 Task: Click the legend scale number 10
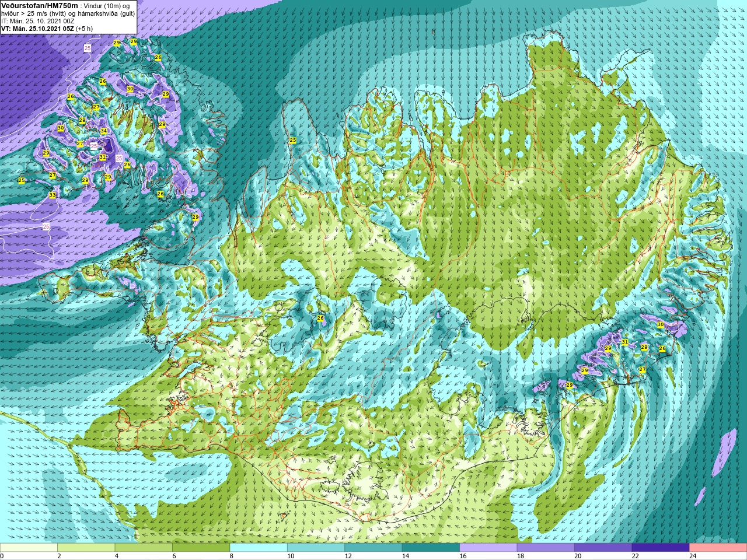(x=291, y=556)
